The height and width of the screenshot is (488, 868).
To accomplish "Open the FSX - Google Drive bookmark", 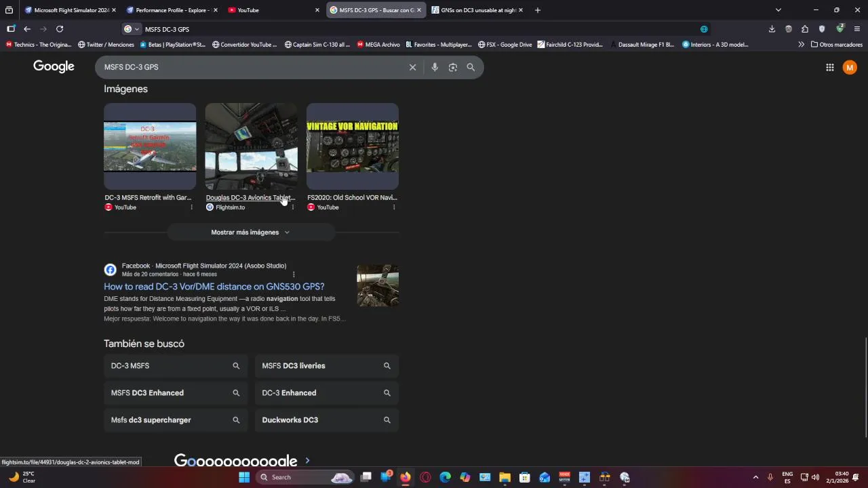I will [x=505, y=45].
